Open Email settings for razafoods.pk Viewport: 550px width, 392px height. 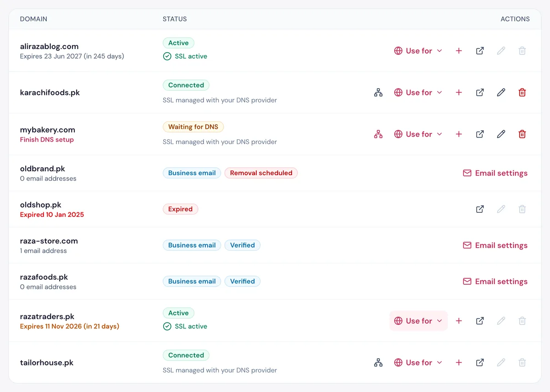coord(495,282)
